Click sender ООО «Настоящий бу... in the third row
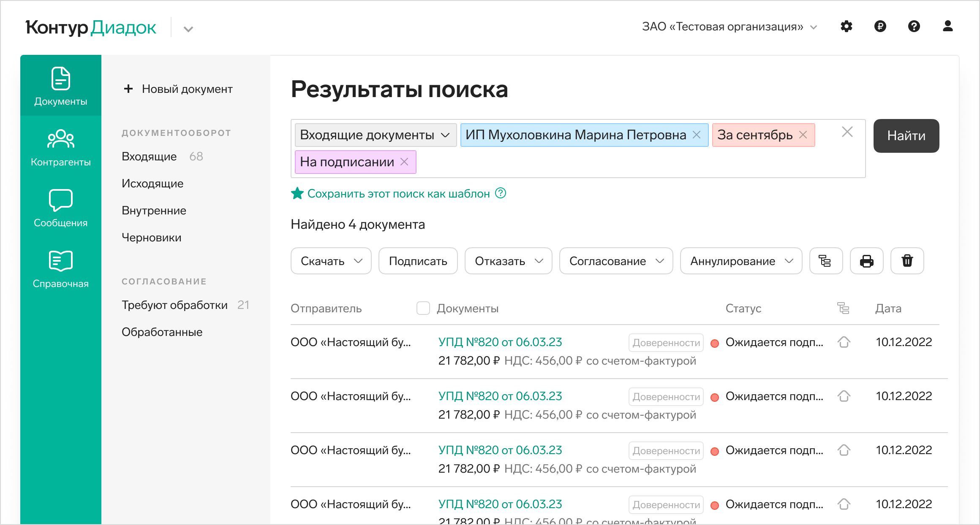 tap(351, 450)
